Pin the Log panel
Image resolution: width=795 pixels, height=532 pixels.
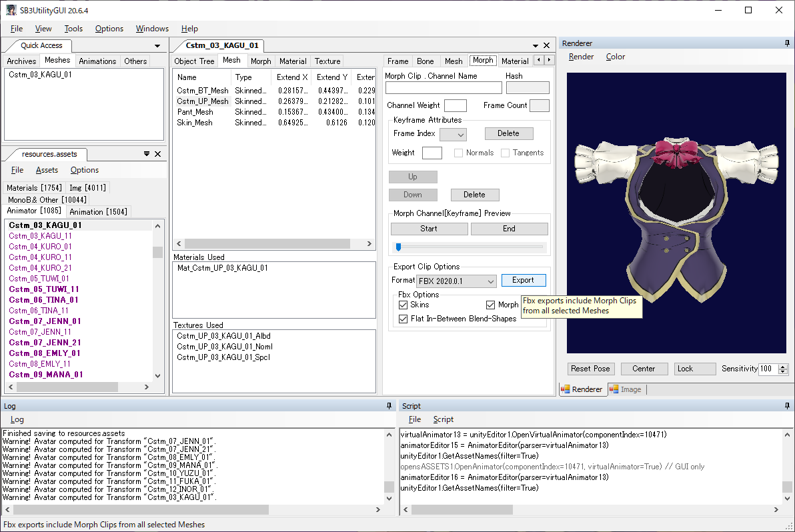(389, 406)
